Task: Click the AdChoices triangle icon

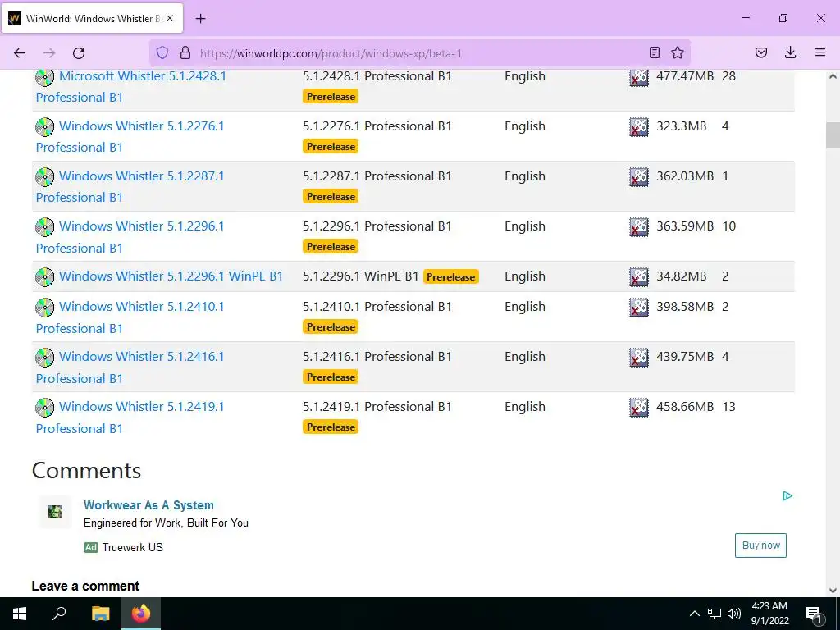Action: coord(787,496)
